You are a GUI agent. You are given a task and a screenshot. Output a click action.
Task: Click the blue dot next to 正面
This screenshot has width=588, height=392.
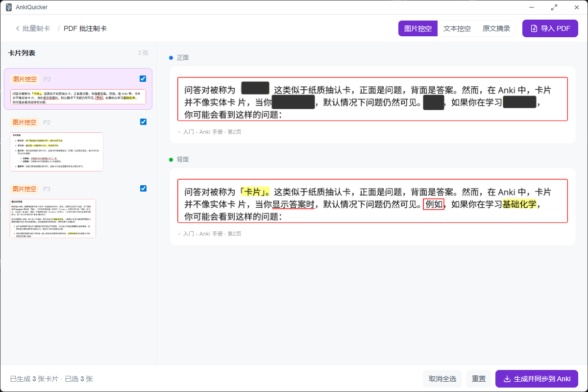tap(171, 58)
